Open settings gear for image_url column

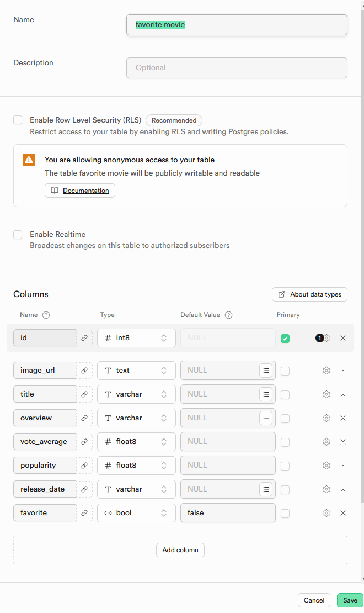tap(326, 371)
